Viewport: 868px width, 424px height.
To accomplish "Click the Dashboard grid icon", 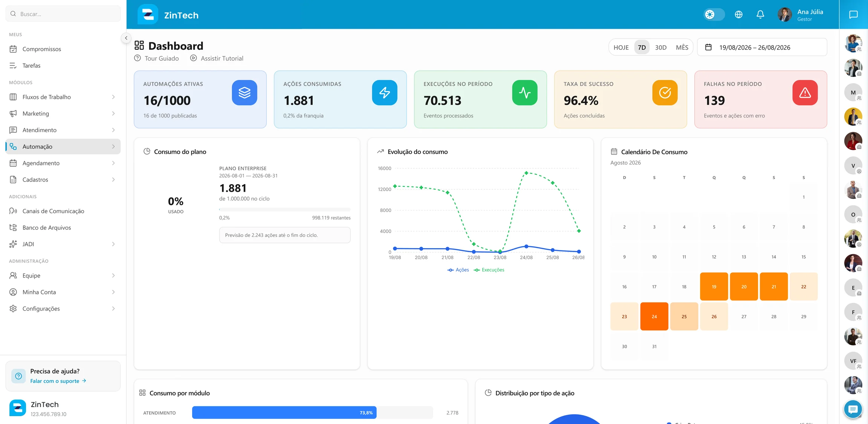I will click(x=139, y=46).
